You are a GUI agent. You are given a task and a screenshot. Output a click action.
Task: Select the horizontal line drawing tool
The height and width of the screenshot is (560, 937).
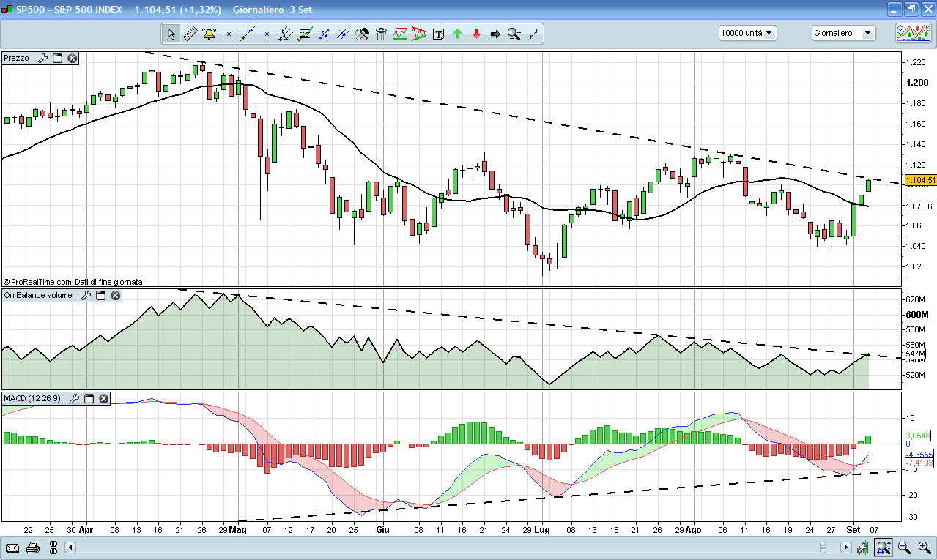pyautogui.click(x=229, y=34)
